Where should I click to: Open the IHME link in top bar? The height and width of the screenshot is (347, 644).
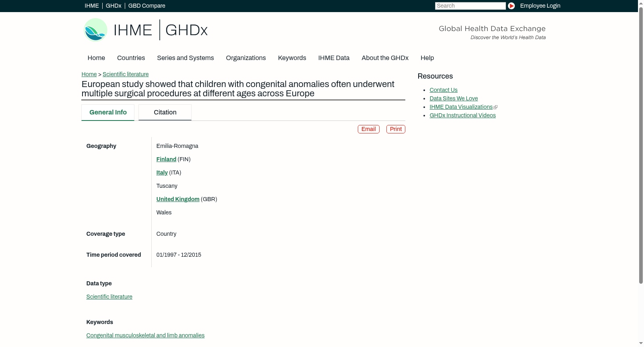(x=92, y=6)
